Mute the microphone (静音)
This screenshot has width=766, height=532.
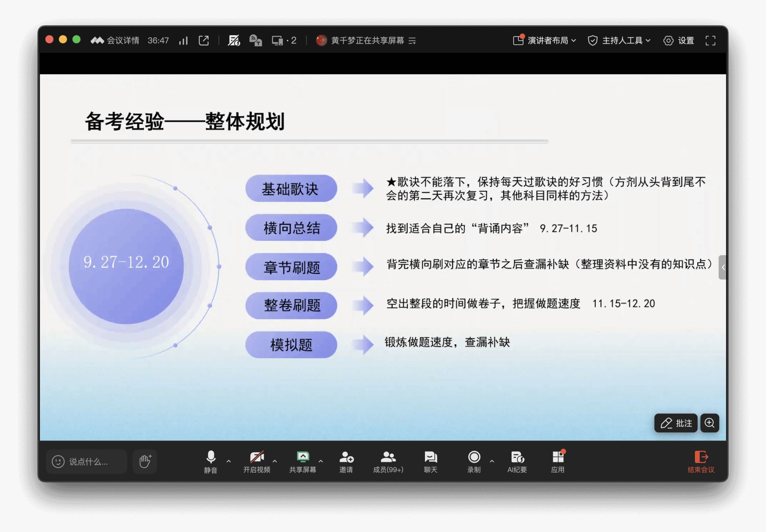211,461
